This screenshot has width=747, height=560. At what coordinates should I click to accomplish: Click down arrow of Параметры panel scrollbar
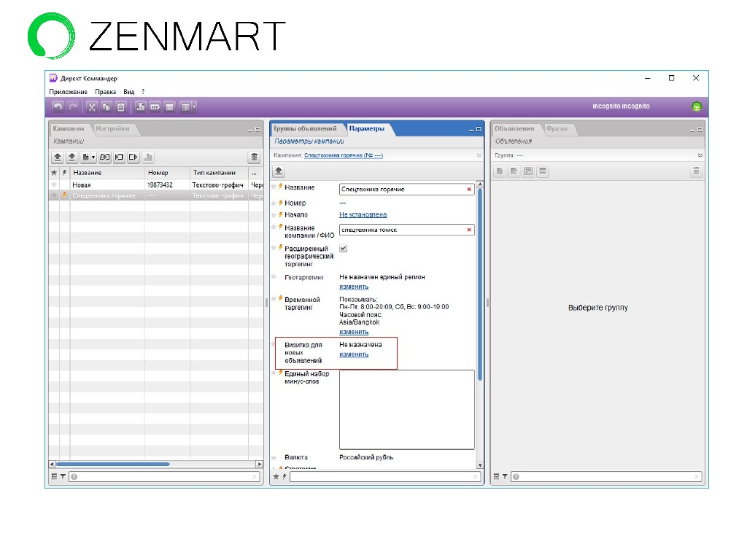click(480, 465)
